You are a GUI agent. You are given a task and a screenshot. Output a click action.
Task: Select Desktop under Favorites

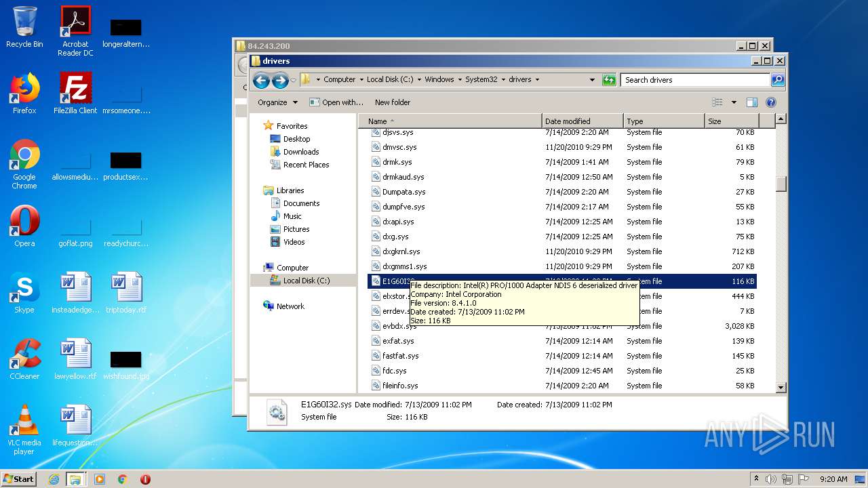(296, 139)
